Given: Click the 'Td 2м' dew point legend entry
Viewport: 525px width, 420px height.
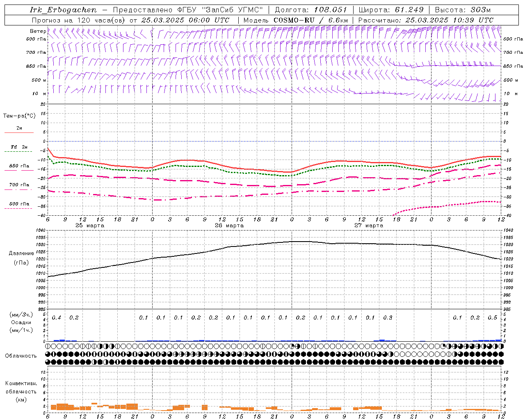Looking at the screenshot, I should tap(19, 147).
